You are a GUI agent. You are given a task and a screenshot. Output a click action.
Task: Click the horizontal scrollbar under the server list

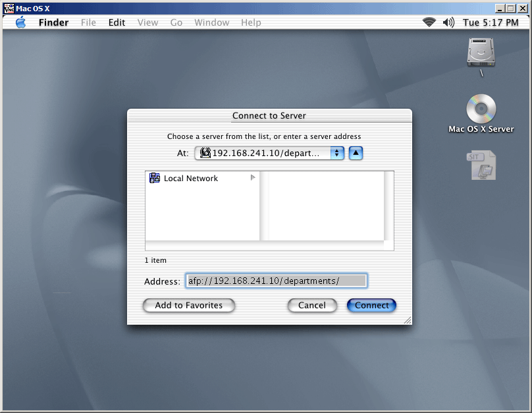[x=269, y=246]
